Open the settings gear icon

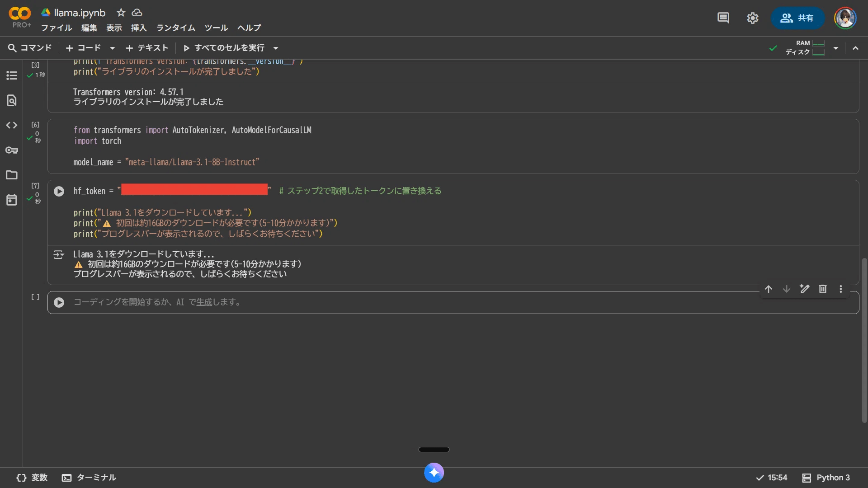tap(752, 18)
